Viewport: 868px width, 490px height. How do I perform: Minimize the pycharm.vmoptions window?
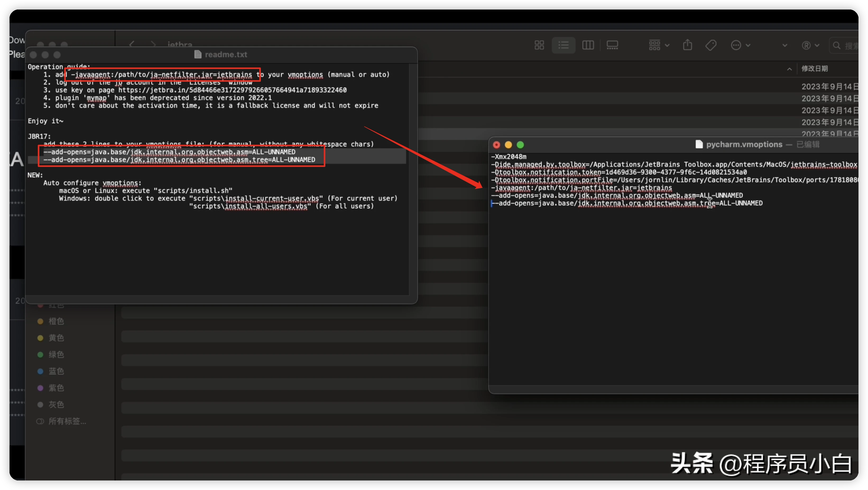[x=508, y=145]
